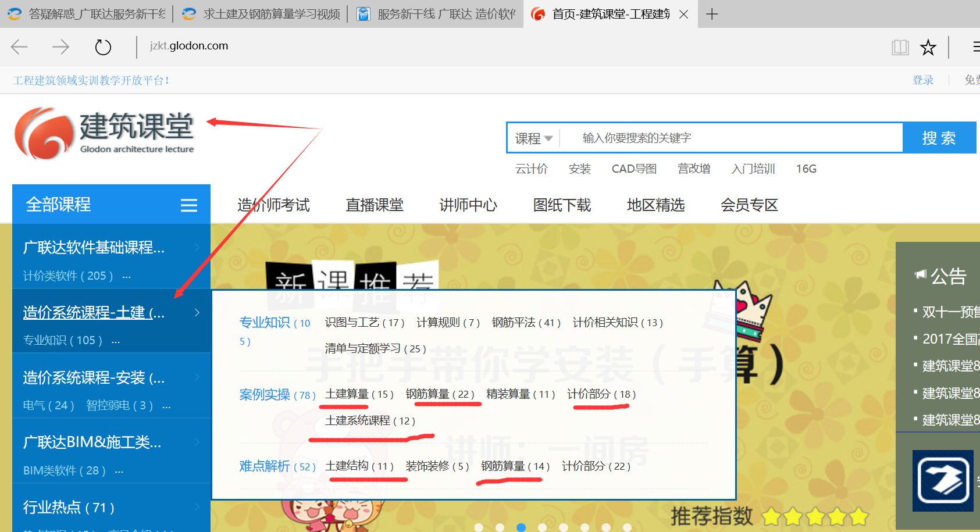Viewport: 980px width, 532px height.
Task: Open 识图与工艺 (17) in flyout
Action: click(x=365, y=323)
